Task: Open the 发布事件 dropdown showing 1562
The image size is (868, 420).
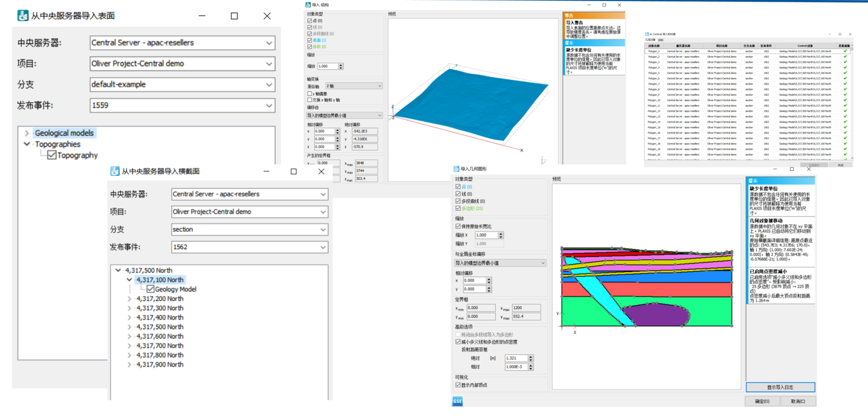Action: point(323,247)
